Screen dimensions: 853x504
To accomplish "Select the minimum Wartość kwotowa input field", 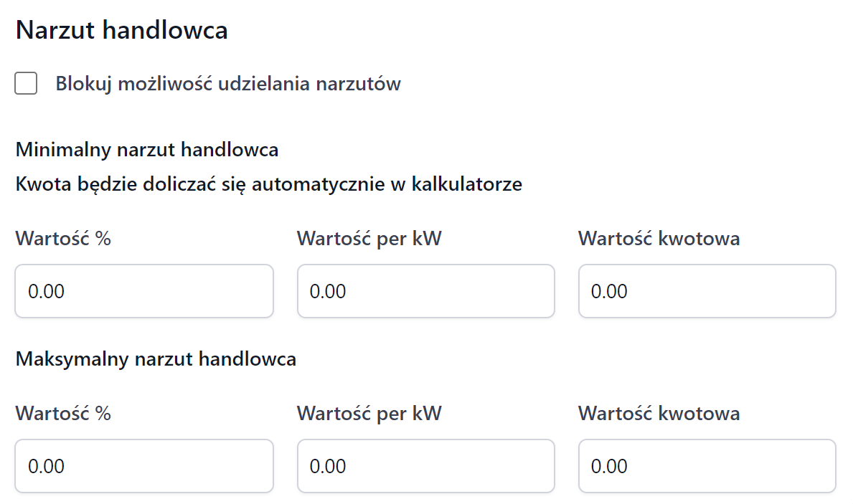I will pyautogui.click(x=707, y=291).
